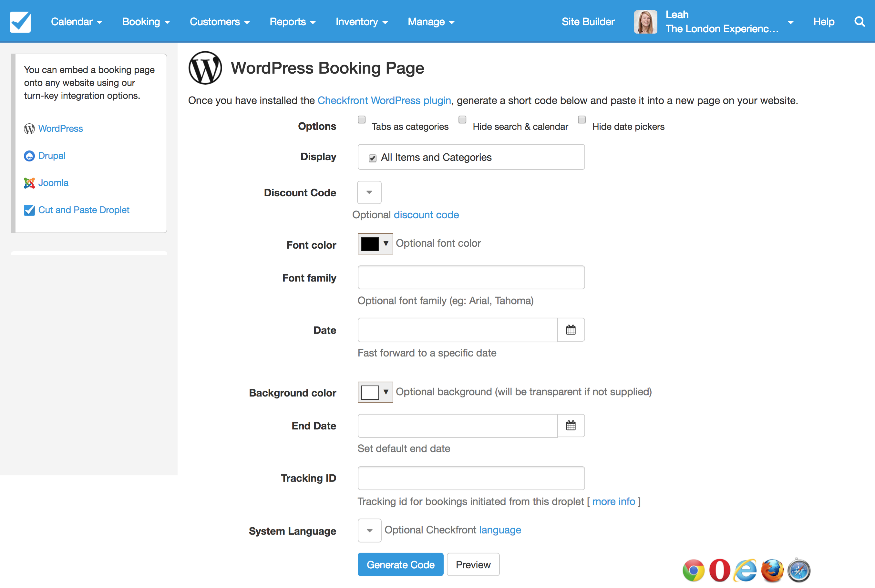875x588 pixels.
Task: Select WordPress integration in sidebar
Action: (x=60, y=129)
